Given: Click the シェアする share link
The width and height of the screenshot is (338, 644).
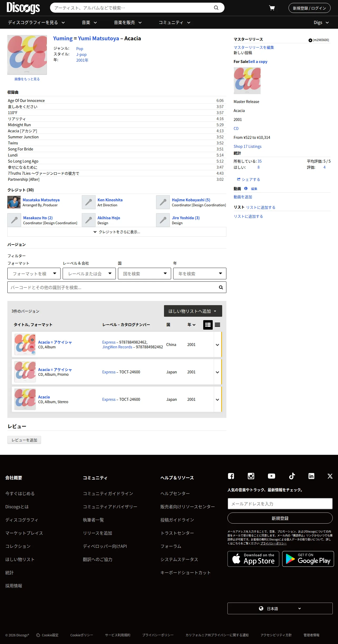Looking at the screenshot, I should coord(248,179).
